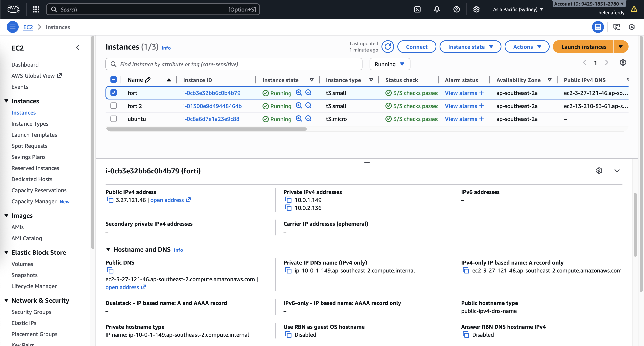
Task: Click the Connect button
Action: (x=417, y=47)
